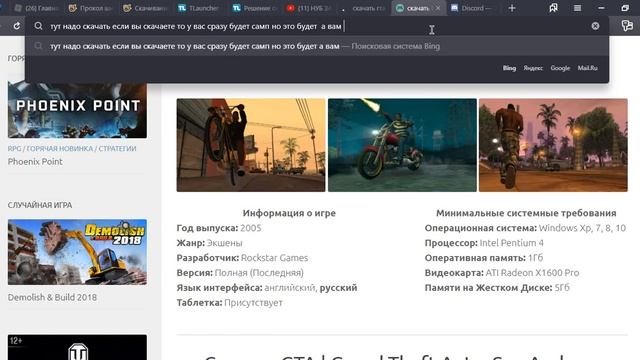Select the Bing search suggestion row
640x360 pixels.
pos(317,46)
